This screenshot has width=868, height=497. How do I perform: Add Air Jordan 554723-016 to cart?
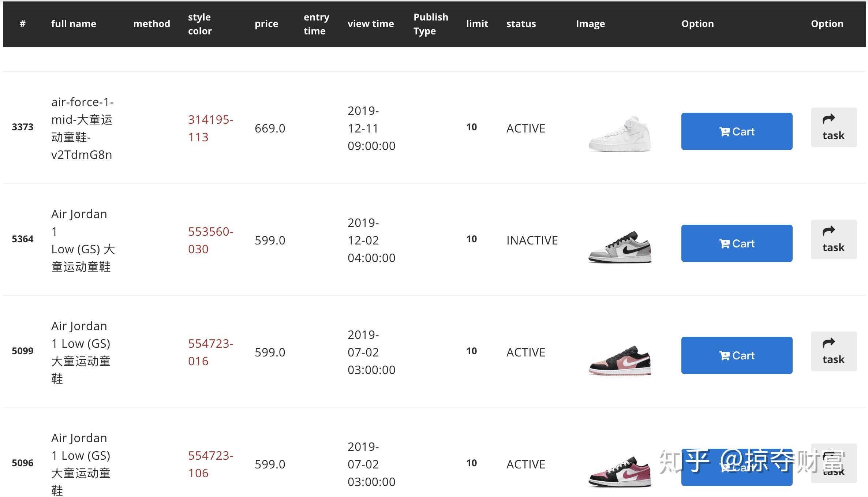pos(737,355)
